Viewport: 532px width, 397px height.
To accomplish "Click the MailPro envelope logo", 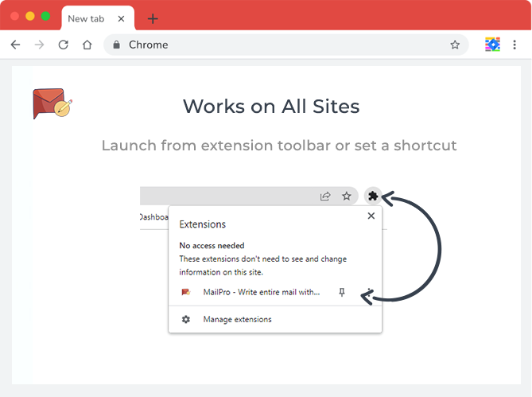I will point(52,104).
